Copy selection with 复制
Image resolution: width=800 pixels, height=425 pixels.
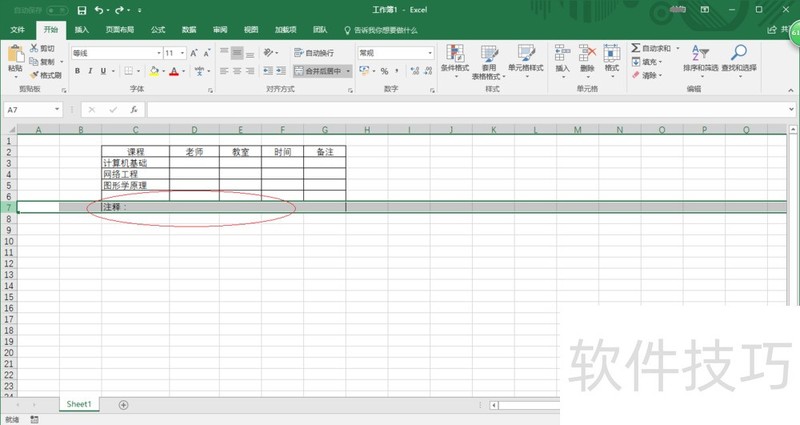42,62
